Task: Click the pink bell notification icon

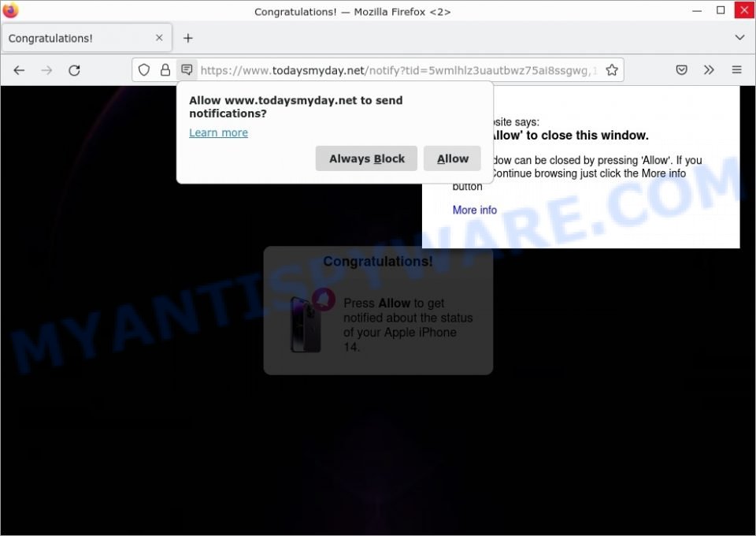Action: click(x=324, y=299)
